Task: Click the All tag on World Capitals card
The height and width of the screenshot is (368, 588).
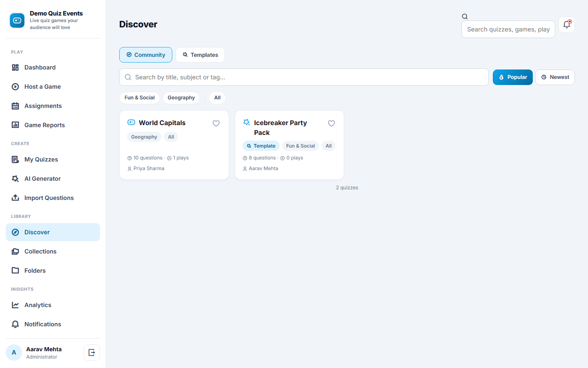Action: 171,137
